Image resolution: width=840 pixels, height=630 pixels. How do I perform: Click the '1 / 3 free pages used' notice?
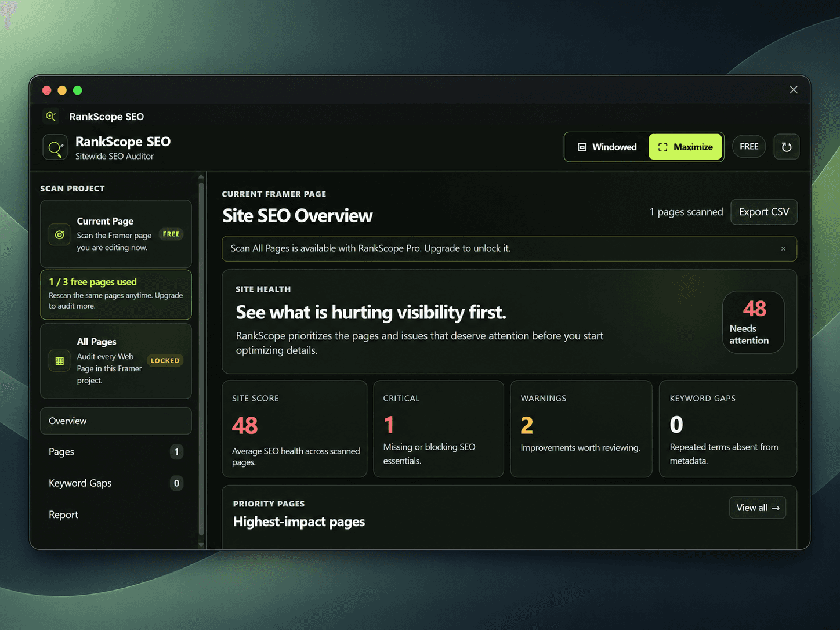[116, 295]
